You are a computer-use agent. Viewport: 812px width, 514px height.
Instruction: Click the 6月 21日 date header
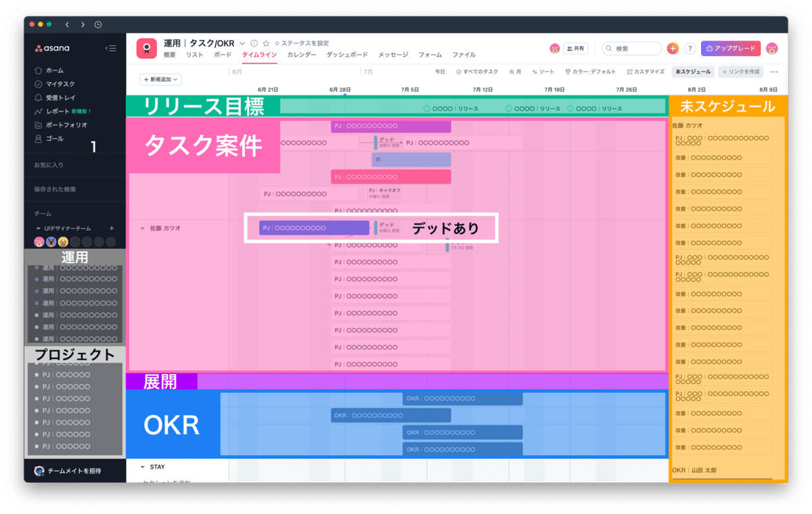coord(268,89)
